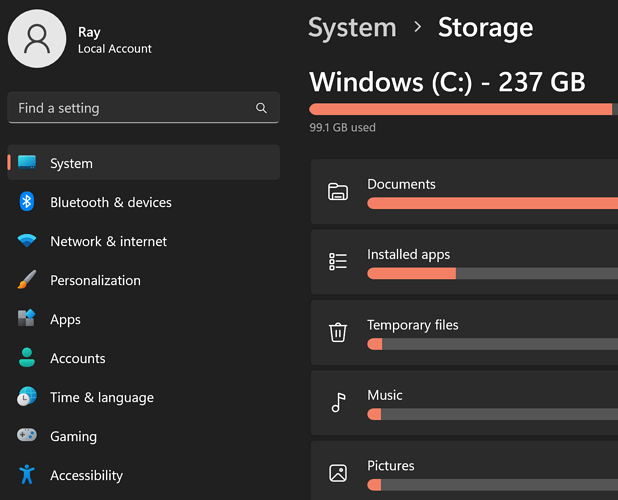Click the search magnifier icon
The height and width of the screenshot is (500, 618).
(261, 108)
